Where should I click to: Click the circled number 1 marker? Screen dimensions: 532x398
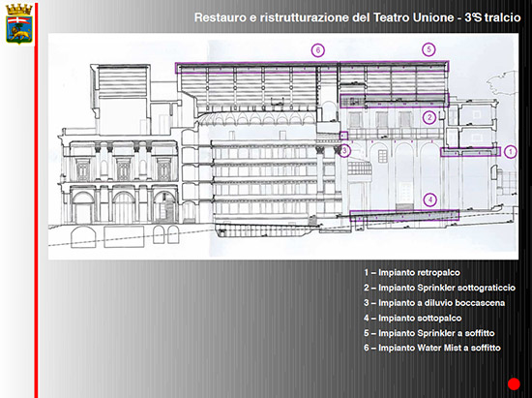511,152
